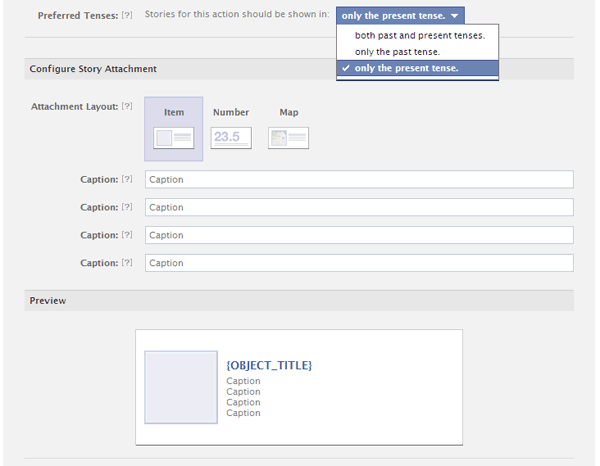The width and height of the screenshot is (600, 466).
Task: Click the 'Attachment Layout:' label
Action: [x=75, y=106]
